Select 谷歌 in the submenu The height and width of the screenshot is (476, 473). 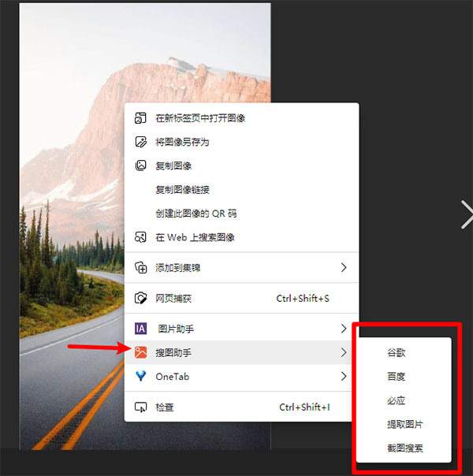tap(397, 353)
